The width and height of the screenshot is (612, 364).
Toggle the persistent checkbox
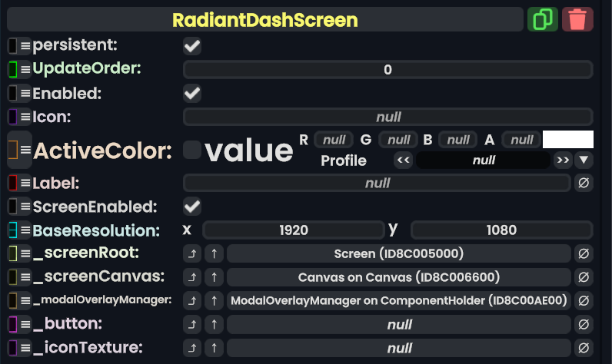tap(192, 46)
